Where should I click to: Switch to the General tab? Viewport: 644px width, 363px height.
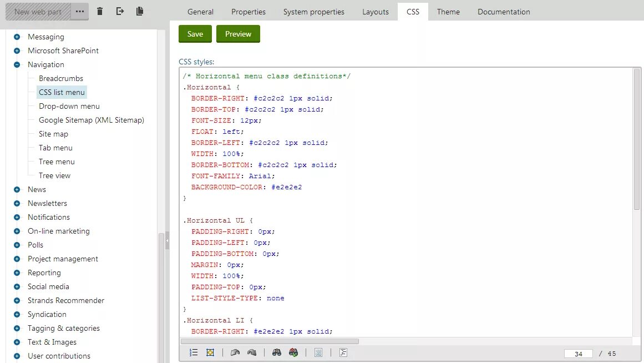[x=200, y=12]
